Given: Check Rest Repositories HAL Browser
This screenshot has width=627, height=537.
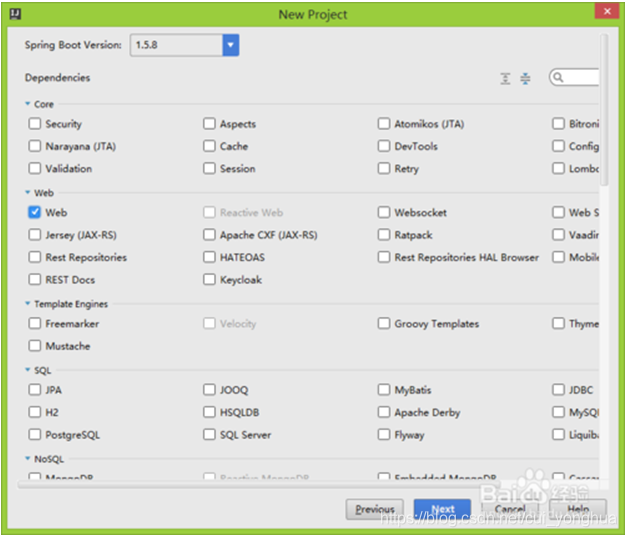Looking at the screenshot, I should click(x=384, y=257).
